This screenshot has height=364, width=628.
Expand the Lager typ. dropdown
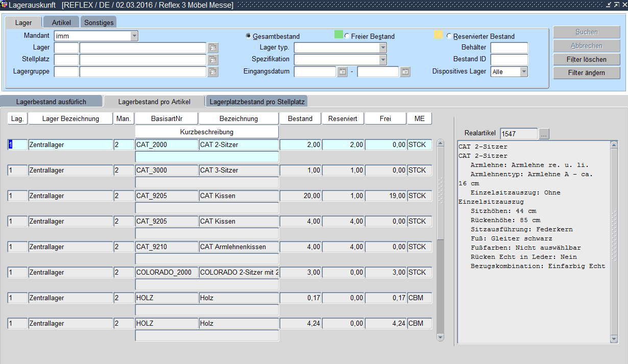click(x=383, y=47)
